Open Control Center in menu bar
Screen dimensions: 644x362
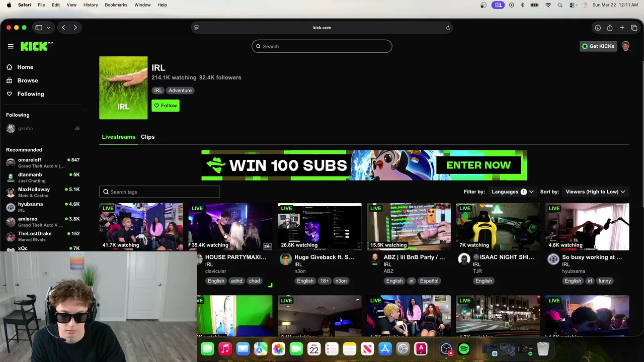(x=573, y=5)
